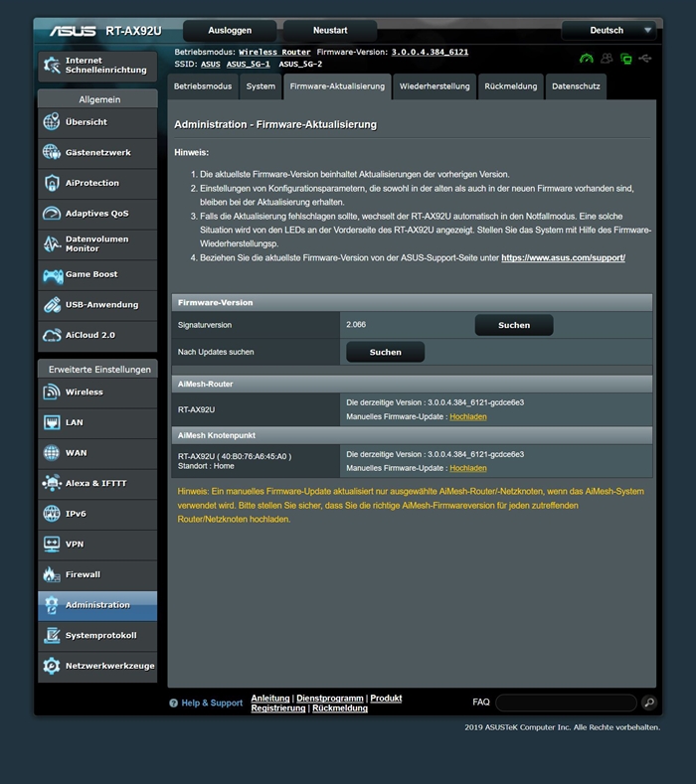Click the AiCloud 2.0 cloud icon
This screenshot has height=784, width=696.
(x=52, y=336)
